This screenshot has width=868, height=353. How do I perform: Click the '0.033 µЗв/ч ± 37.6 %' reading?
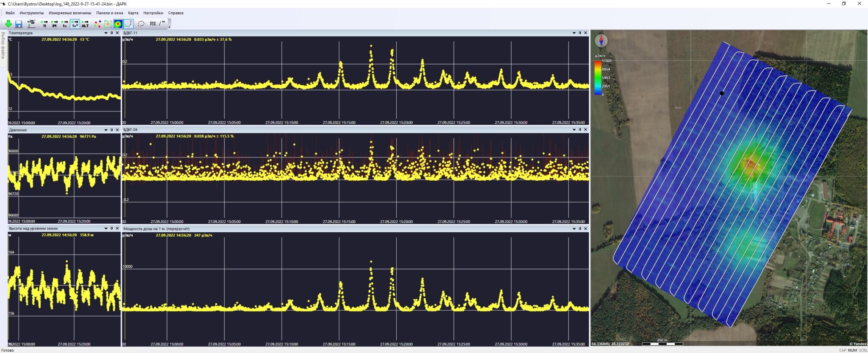click(213, 39)
